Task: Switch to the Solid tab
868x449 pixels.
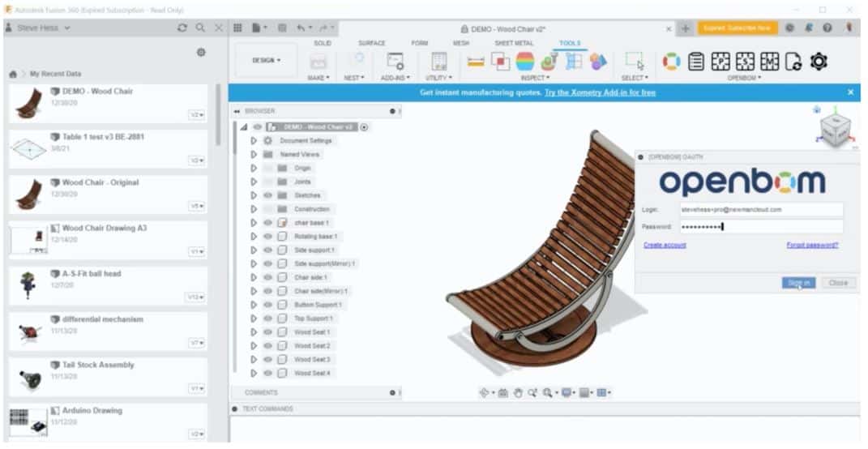Action: coord(323,43)
